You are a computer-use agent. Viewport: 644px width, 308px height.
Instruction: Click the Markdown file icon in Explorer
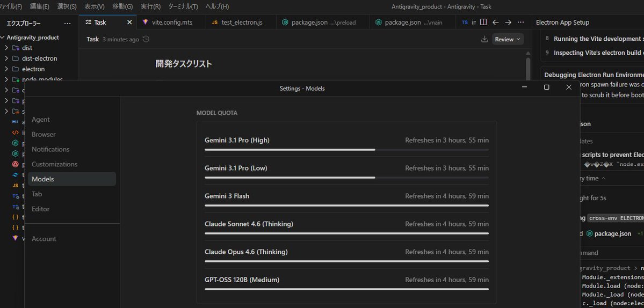pos(15,122)
